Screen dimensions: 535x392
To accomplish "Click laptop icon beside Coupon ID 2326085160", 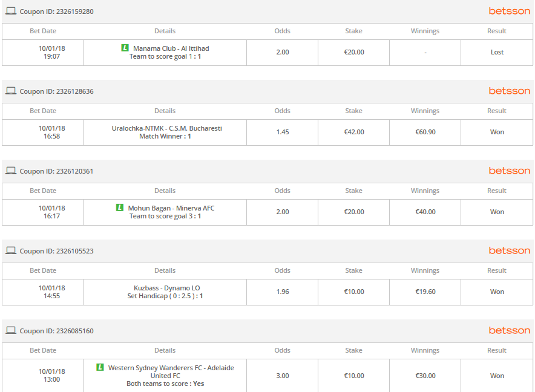I will click(11, 330).
